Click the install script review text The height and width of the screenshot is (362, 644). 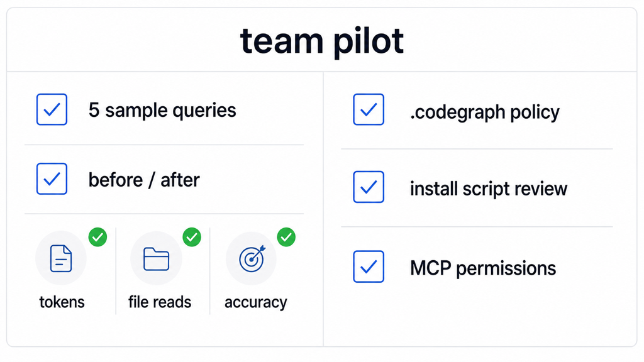pyautogui.click(x=489, y=189)
